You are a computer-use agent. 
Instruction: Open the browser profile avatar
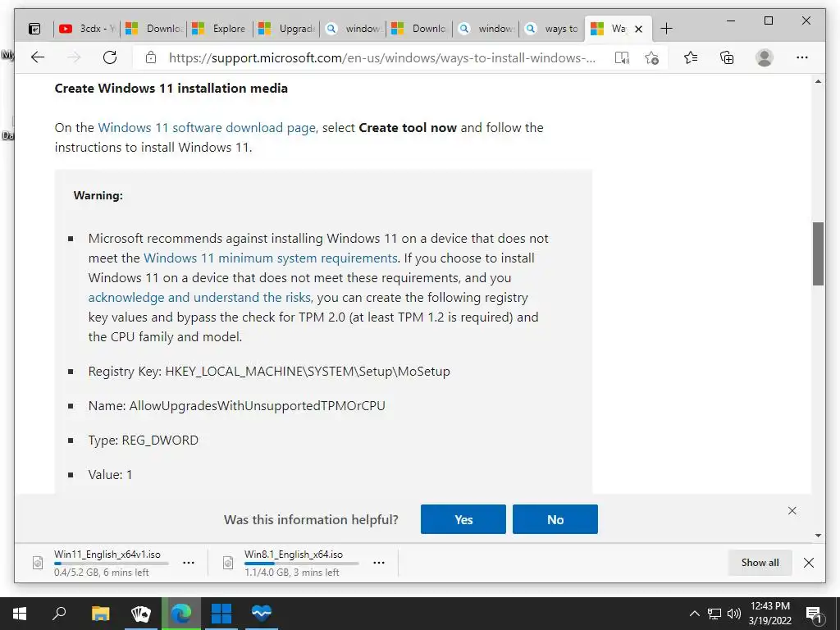[x=765, y=57]
